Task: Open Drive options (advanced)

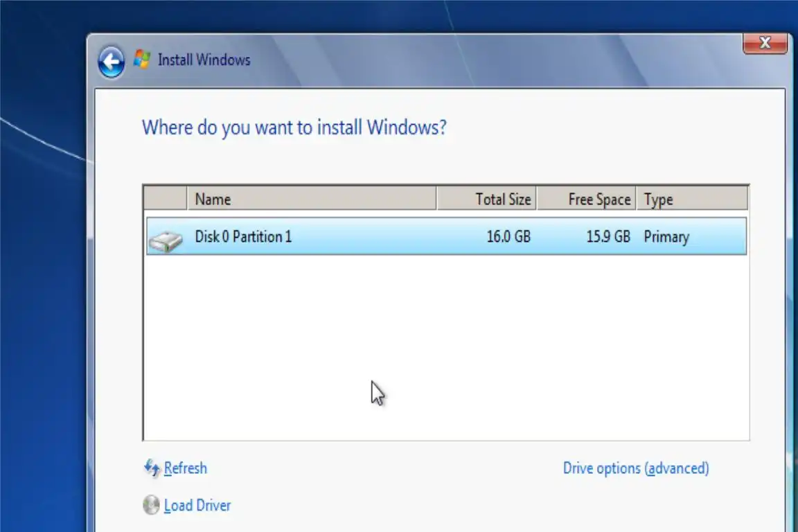Action: 636,468
